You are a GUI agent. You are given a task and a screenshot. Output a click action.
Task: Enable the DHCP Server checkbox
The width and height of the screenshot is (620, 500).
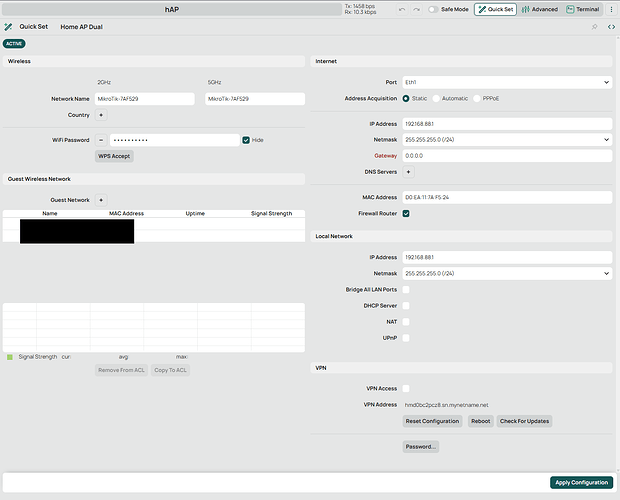click(x=406, y=306)
